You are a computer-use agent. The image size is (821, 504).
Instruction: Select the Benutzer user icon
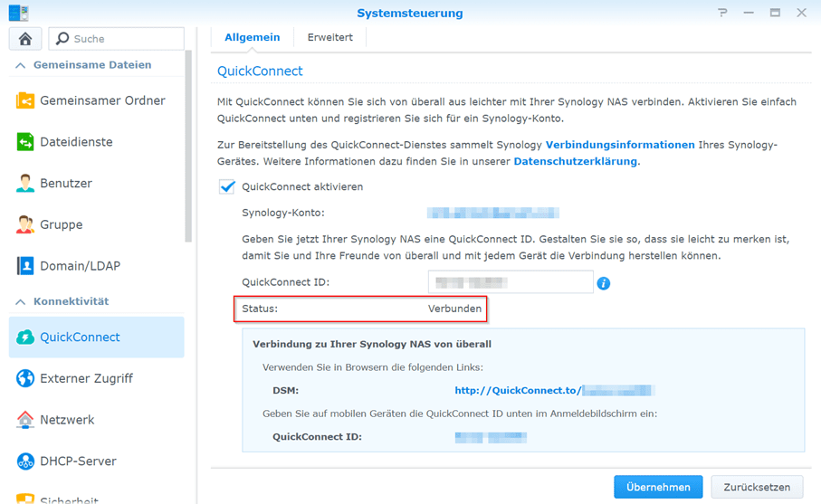(x=25, y=183)
